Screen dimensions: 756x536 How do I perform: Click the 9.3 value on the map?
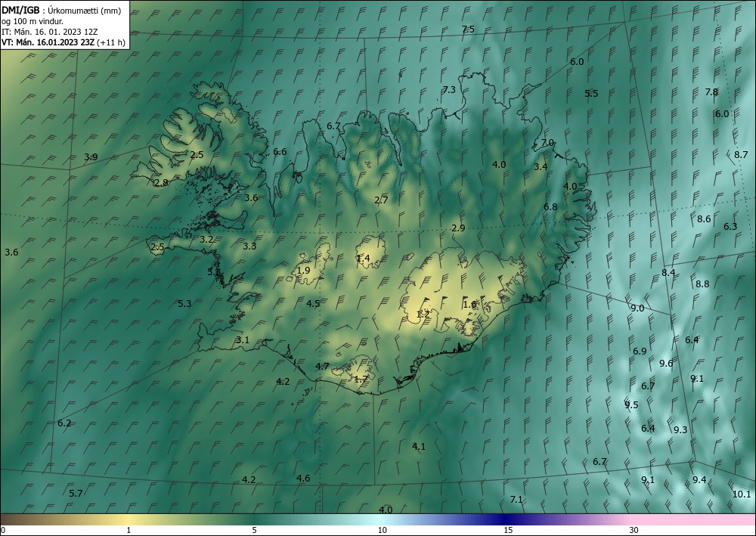[680, 430]
